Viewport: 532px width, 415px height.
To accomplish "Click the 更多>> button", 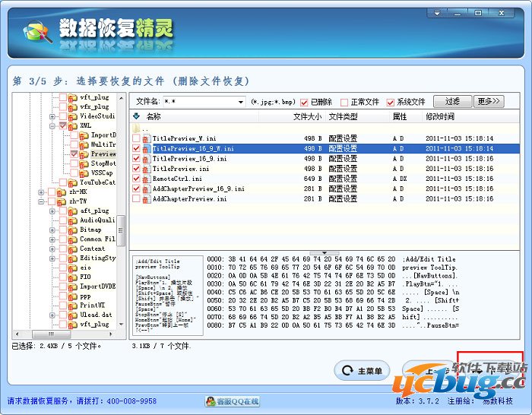I will pyautogui.click(x=489, y=101).
